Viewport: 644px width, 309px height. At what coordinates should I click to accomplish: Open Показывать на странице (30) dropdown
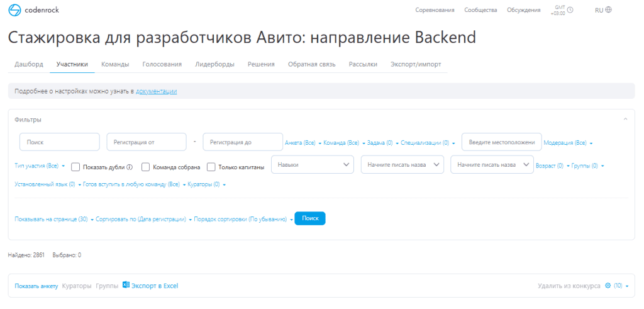(54, 220)
